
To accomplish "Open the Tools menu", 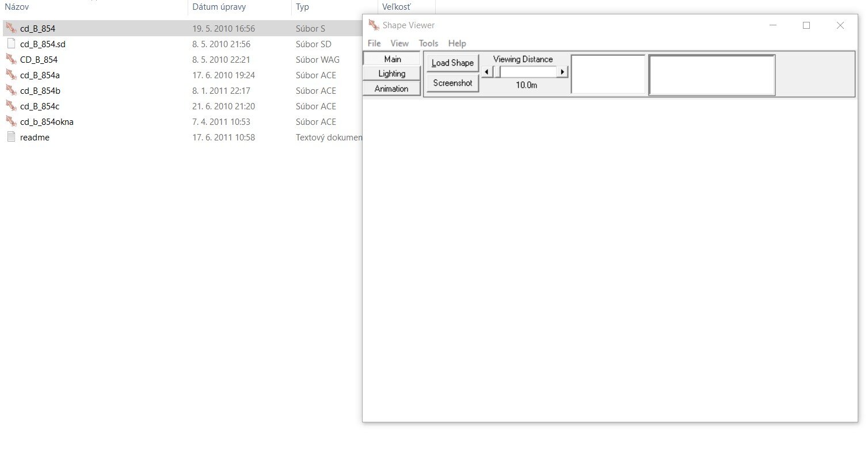I will [428, 43].
